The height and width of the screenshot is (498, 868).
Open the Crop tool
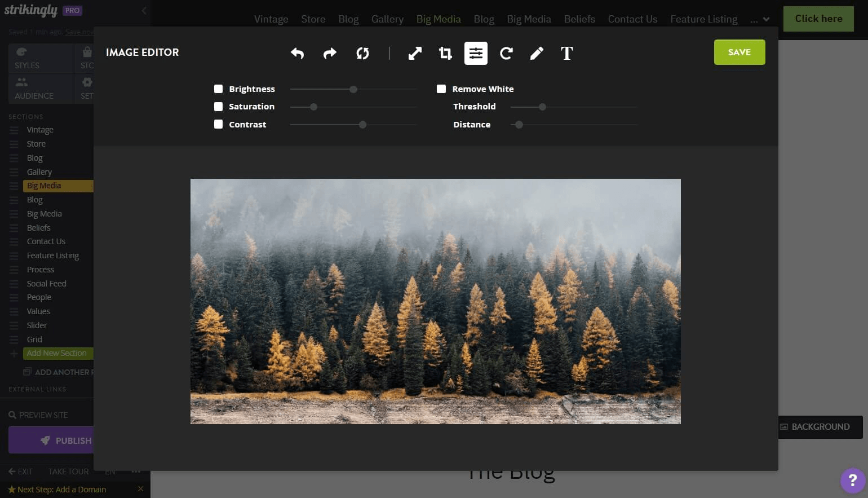(x=445, y=53)
